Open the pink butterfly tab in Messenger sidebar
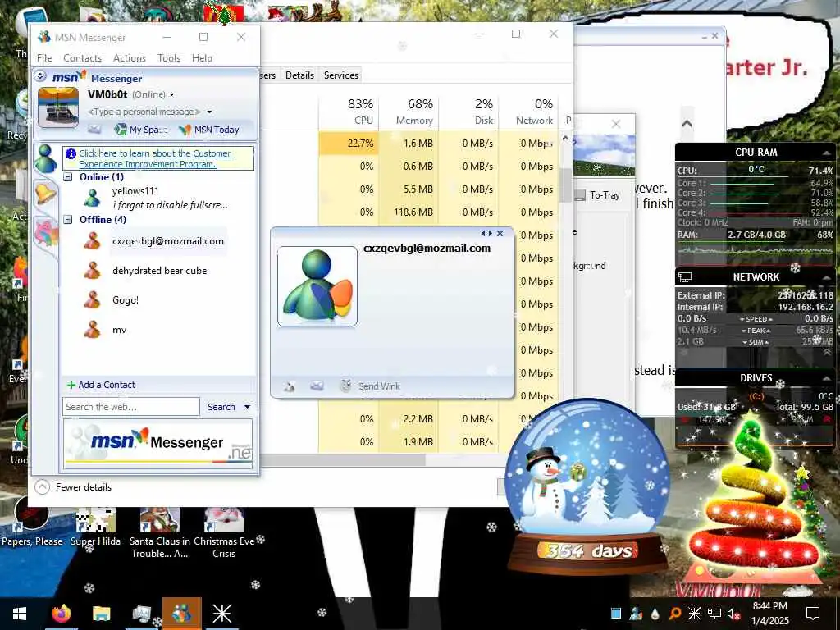Viewport: 840px width, 630px height. point(46,235)
